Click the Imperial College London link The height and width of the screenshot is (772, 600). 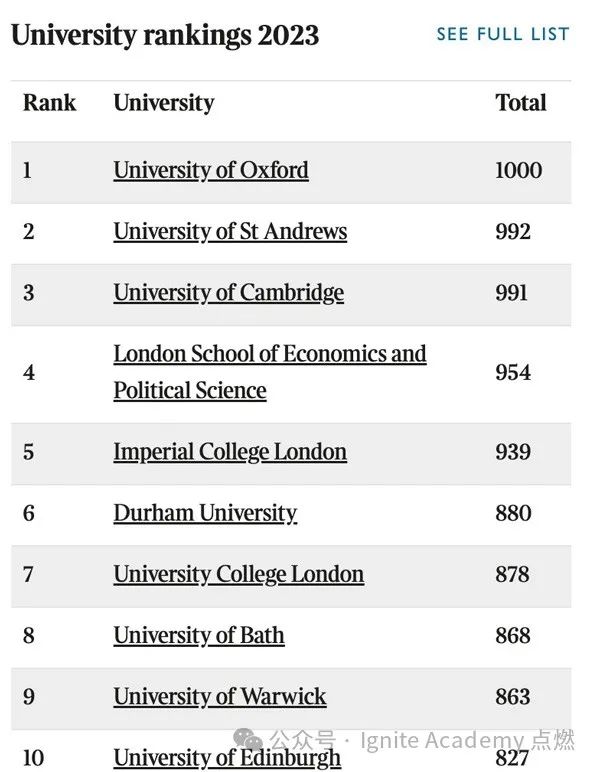(230, 452)
